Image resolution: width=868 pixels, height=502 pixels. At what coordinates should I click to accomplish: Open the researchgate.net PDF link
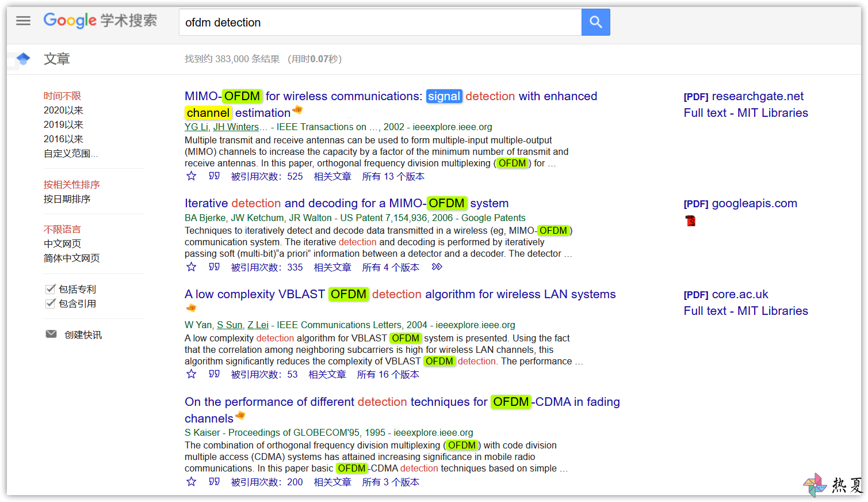(x=743, y=96)
